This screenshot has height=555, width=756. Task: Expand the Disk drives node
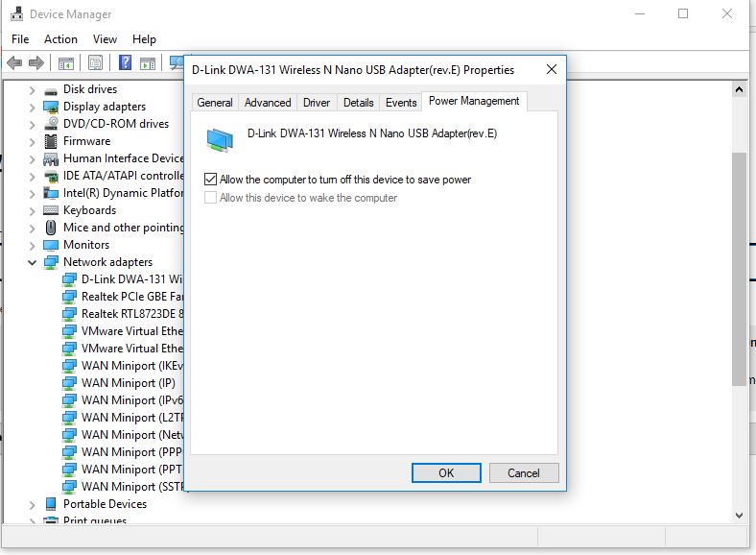32,89
